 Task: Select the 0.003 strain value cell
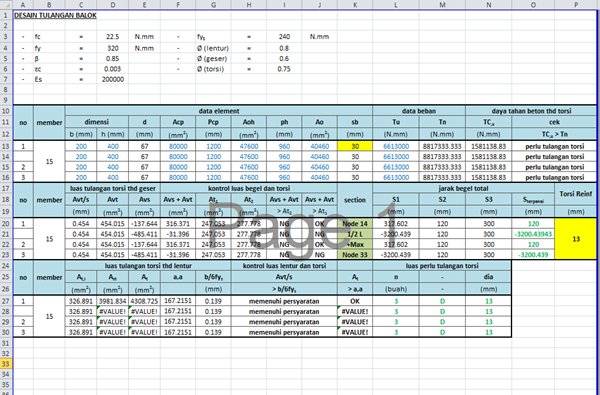(x=112, y=69)
